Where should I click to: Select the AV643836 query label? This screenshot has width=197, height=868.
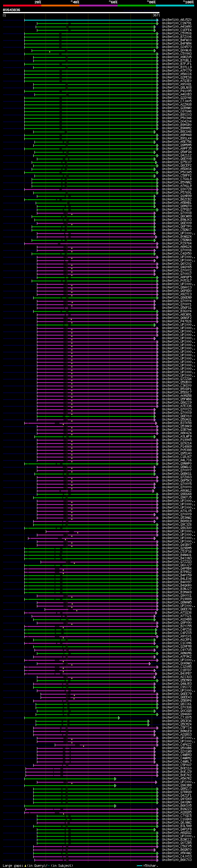11,10
